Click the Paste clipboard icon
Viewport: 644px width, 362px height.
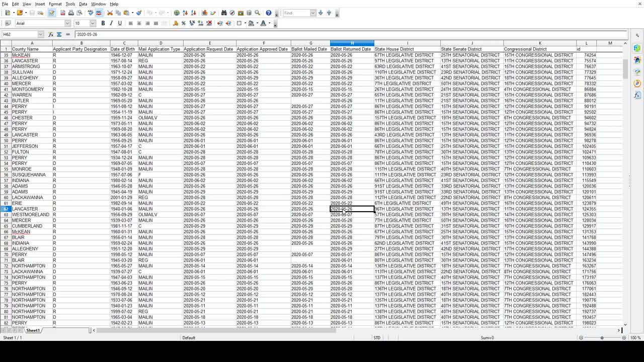126,13
